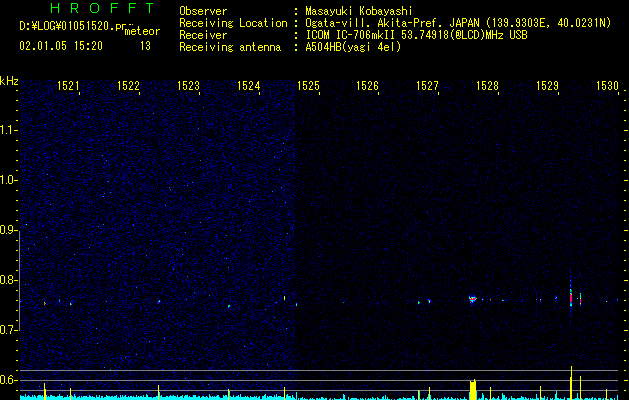Click the time axis marker 1526
The image size is (629, 400).
click(367, 86)
